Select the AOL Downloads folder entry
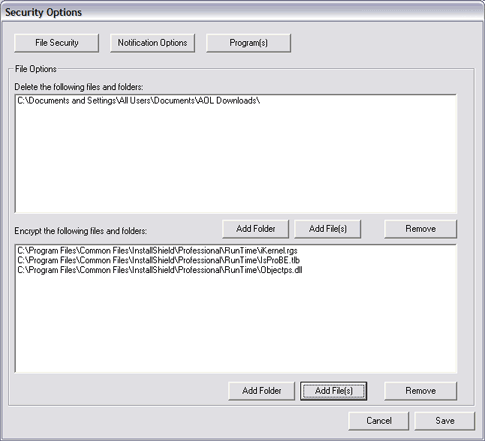 pos(139,101)
